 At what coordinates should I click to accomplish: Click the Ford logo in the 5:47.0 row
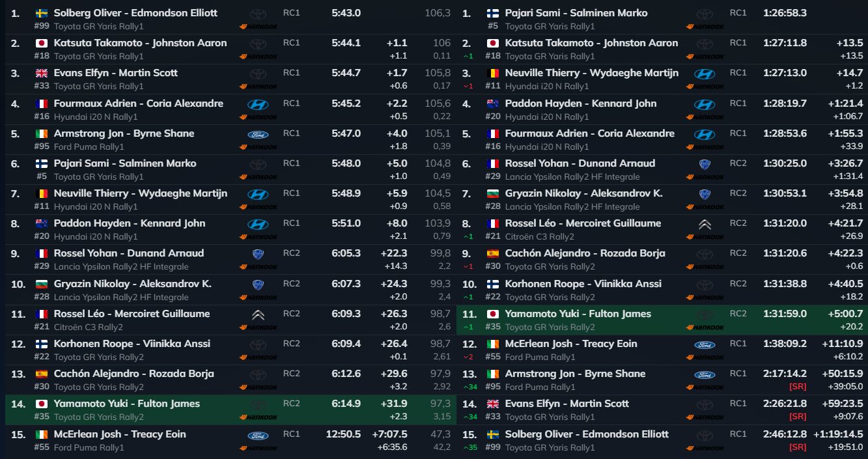(258, 134)
